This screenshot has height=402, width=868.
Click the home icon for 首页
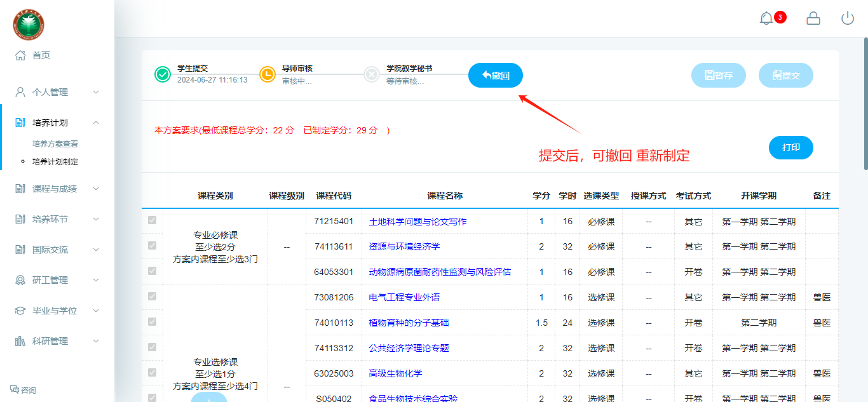[20, 55]
